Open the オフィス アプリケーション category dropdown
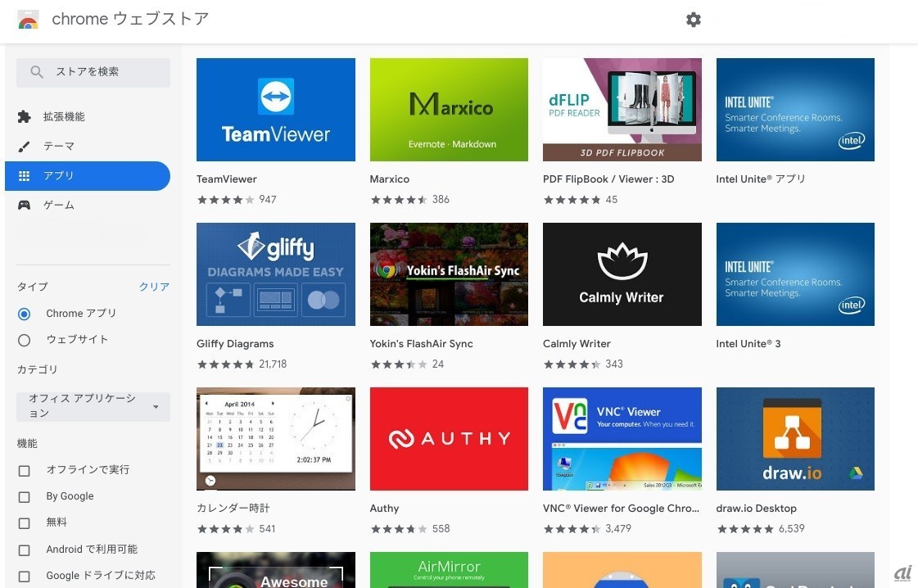 click(93, 406)
